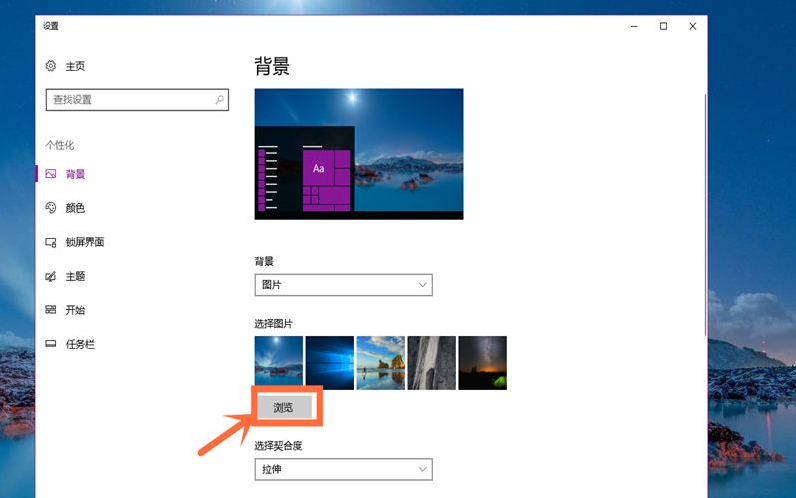Click the 浏览 button
796x498 pixels.
click(284, 407)
